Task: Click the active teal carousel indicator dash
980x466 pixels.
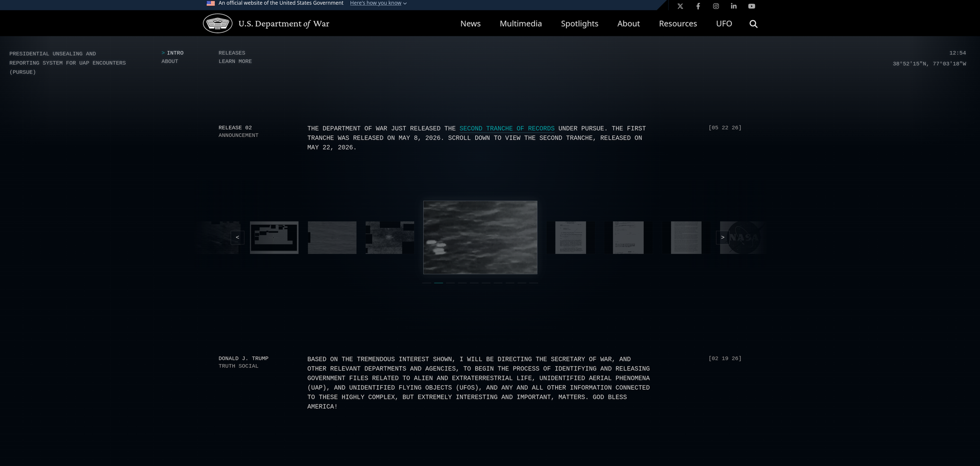Action: click(439, 283)
